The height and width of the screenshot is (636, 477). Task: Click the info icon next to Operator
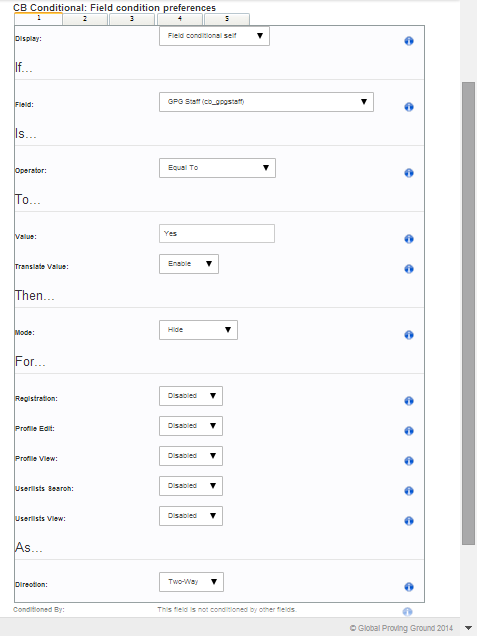point(409,173)
